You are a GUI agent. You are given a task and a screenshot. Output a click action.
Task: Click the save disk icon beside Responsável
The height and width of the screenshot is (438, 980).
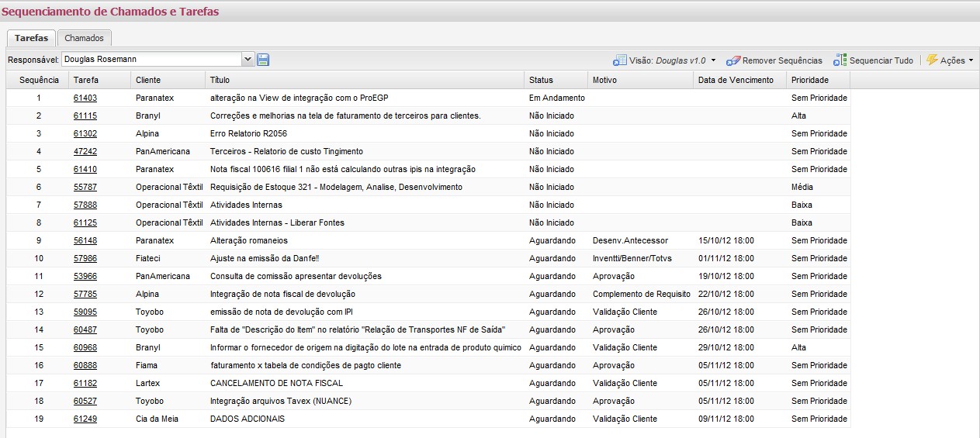(x=263, y=60)
